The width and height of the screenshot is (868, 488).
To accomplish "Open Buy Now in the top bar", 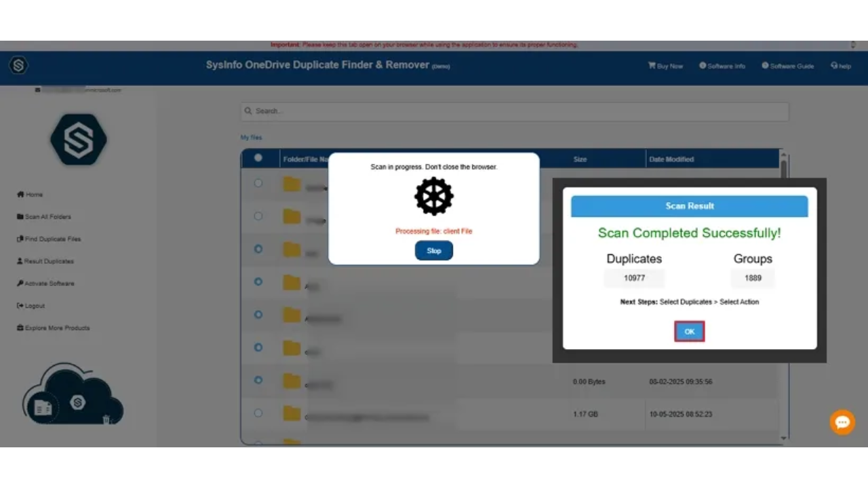I will pos(665,66).
